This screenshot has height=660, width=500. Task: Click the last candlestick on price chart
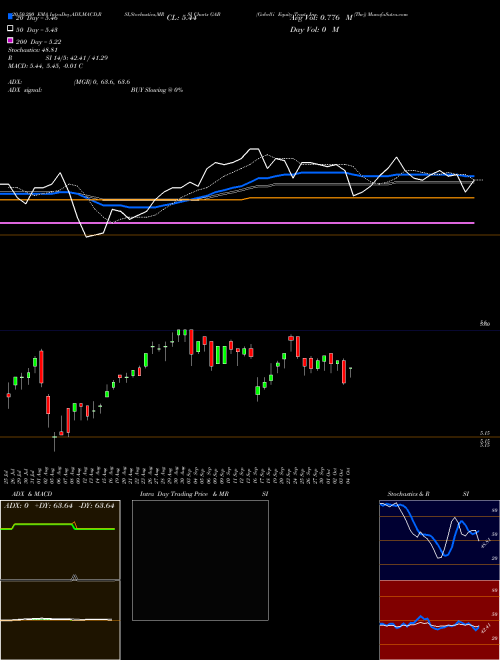(x=350, y=372)
